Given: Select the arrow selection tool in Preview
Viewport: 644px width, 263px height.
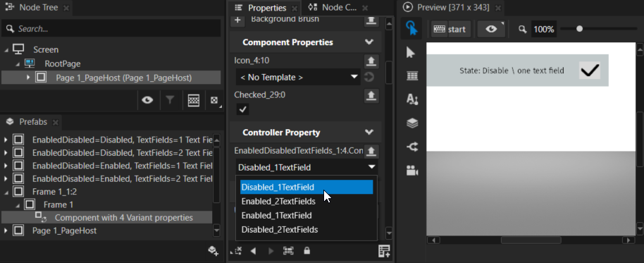Looking at the screenshot, I should 411,53.
